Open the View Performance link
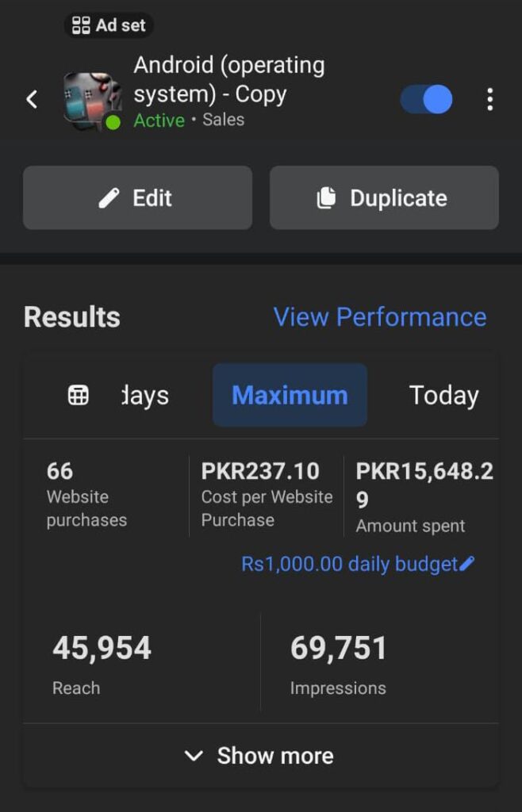The width and height of the screenshot is (522, 812). click(x=379, y=316)
